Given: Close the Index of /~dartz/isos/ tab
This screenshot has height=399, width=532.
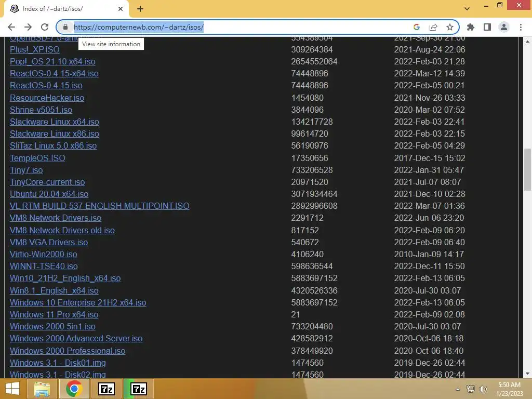Looking at the screenshot, I should [x=121, y=9].
